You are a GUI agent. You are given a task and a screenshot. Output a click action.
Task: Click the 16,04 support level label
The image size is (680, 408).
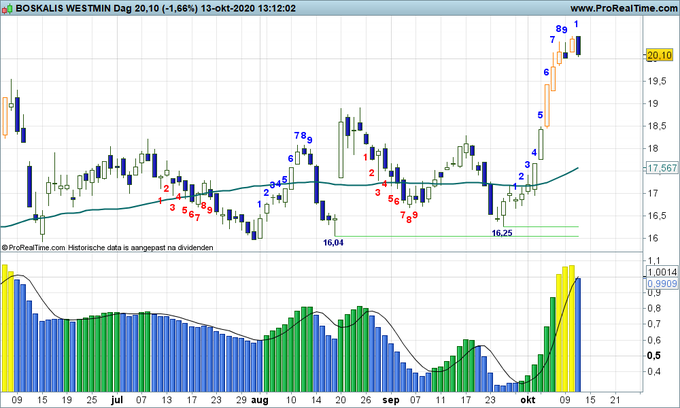click(333, 243)
